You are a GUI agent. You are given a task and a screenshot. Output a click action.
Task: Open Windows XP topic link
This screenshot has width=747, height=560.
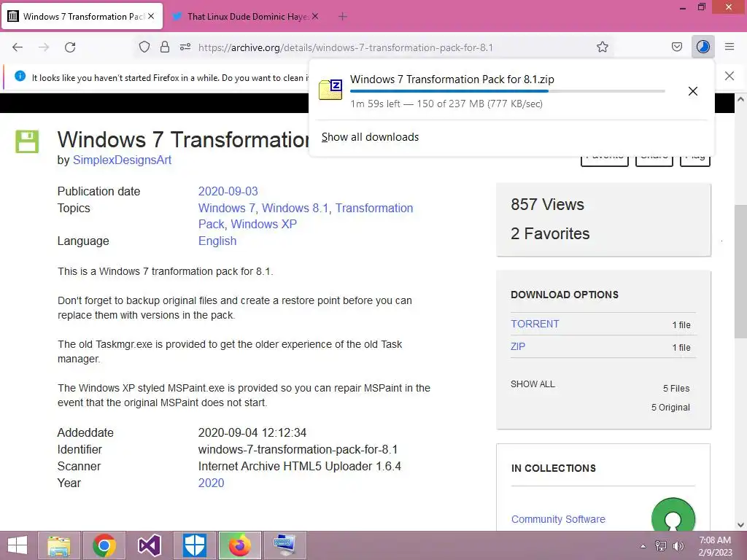263,225
